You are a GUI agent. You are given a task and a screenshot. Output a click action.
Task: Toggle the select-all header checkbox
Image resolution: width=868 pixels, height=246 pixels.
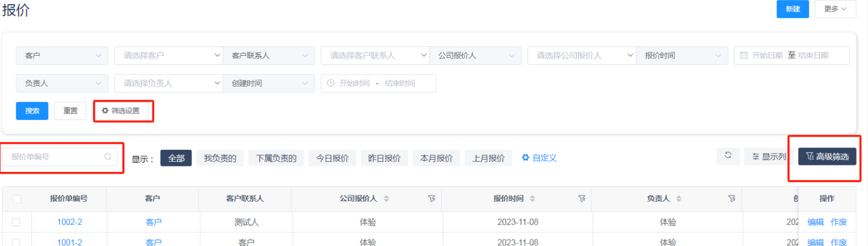click(x=17, y=199)
